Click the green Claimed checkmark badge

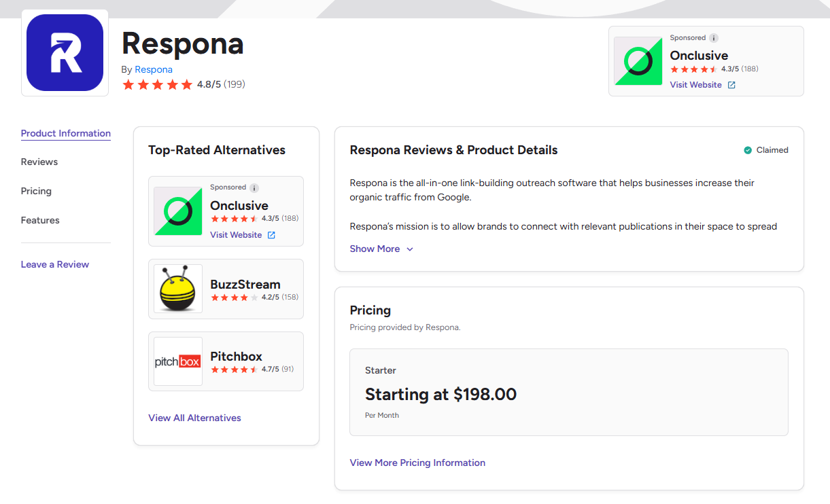tap(746, 149)
